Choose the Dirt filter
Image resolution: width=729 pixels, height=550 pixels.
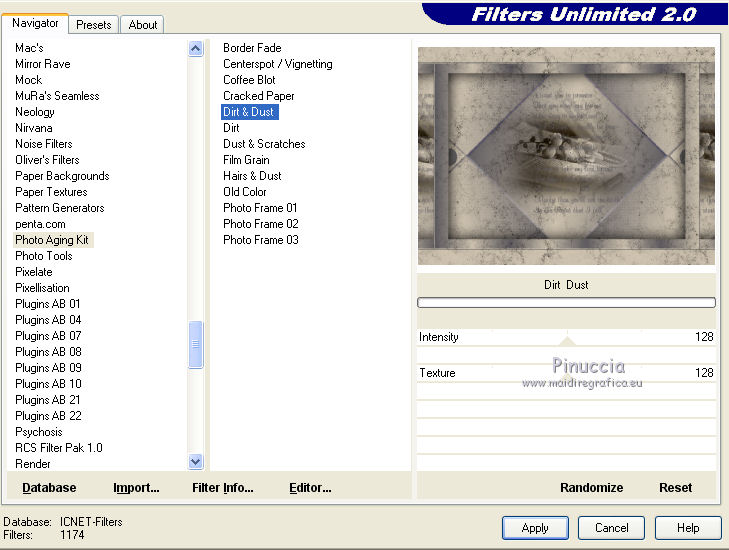pos(231,128)
